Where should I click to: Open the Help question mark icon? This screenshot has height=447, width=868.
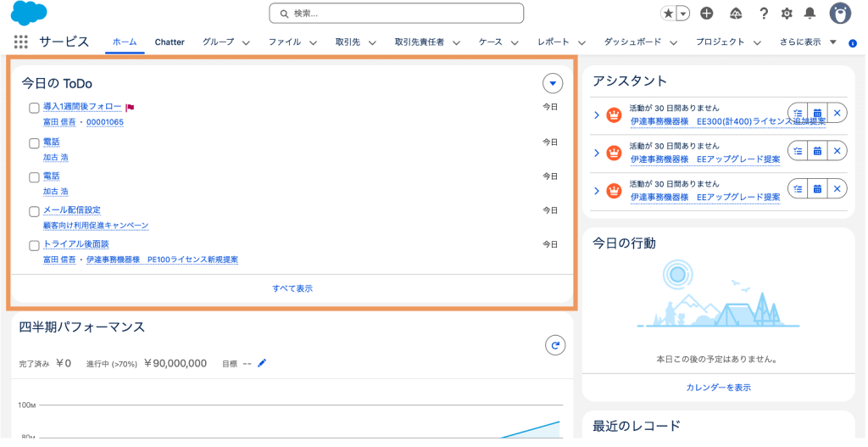(763, 13)
